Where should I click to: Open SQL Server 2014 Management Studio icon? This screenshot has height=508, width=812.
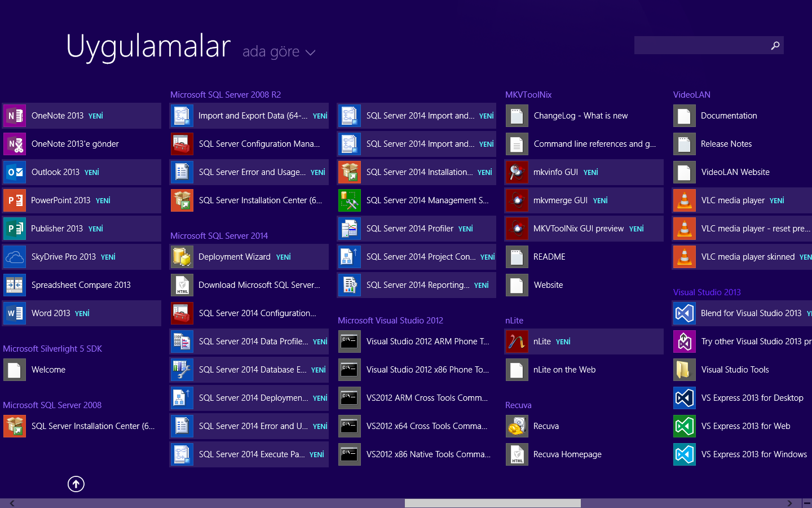pyautogui.click(x=350, y=200)
